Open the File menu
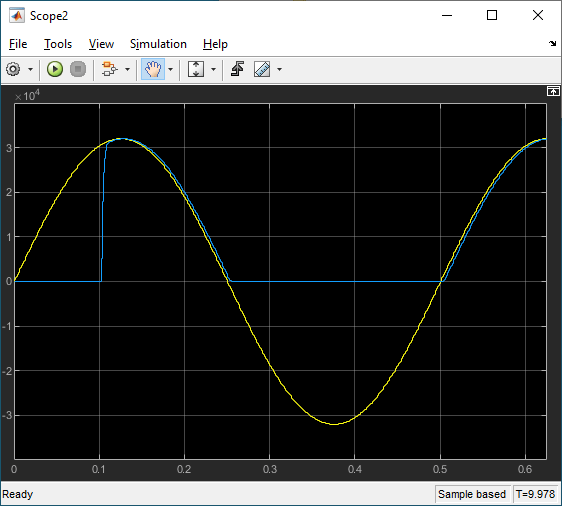Viewport: 562px width, 506px height. 18,44
